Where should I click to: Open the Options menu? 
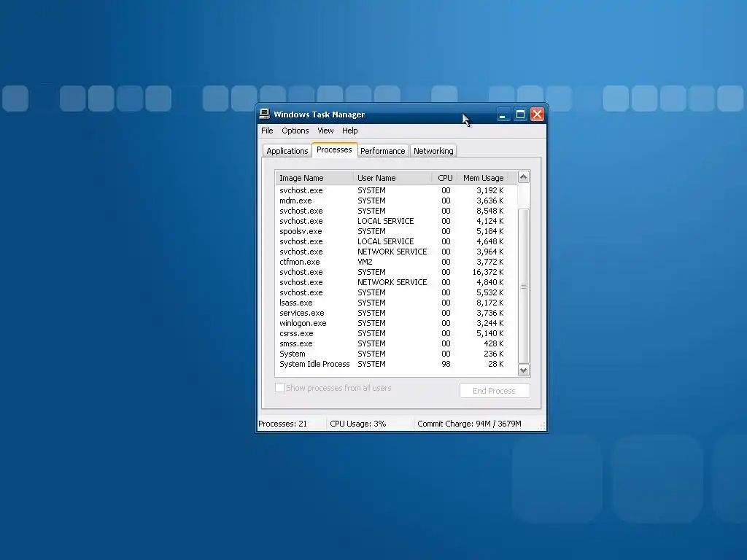click(x=295, y=131)
